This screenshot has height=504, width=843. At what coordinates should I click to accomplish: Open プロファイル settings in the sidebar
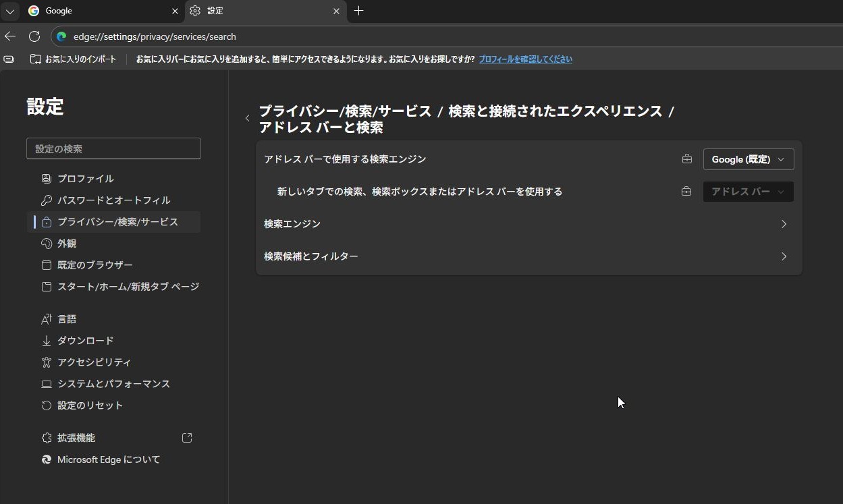point(85,179)
